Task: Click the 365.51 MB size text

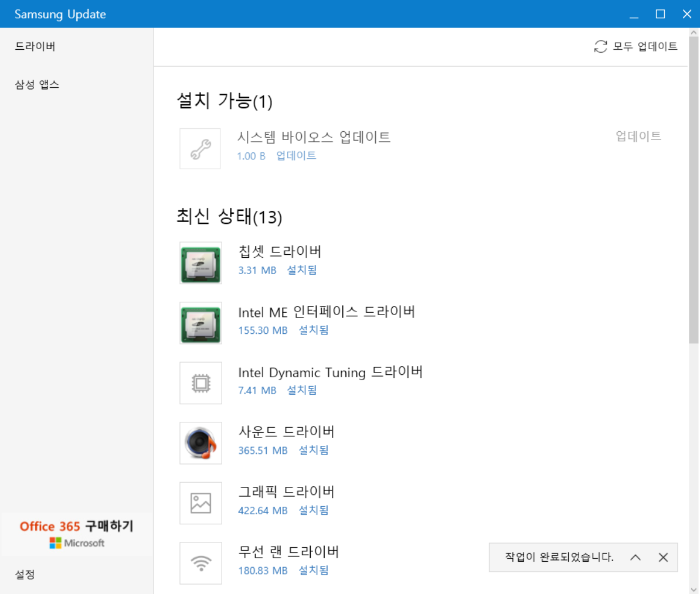Action: click(x=263, y=451)
